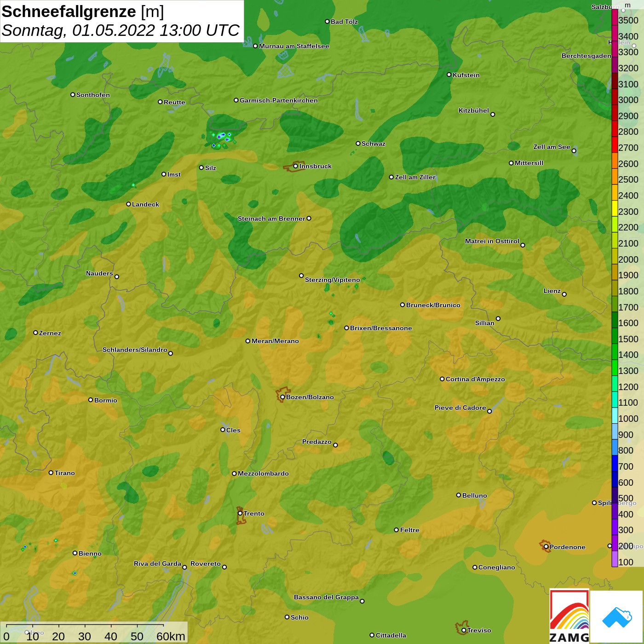Click the Schwaz location dot

click(x=358, y=143)
